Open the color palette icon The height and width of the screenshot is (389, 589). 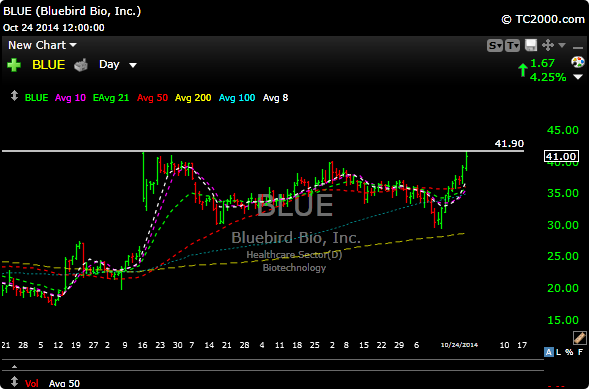coord(578,62)
